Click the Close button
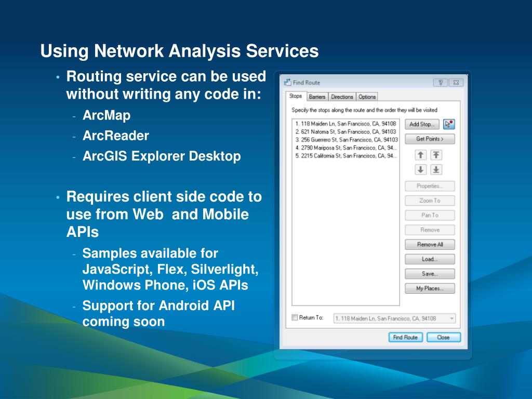This screenshot has height=399, width=532. 444,337
